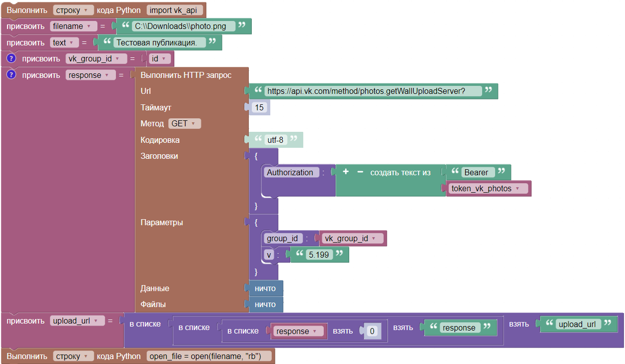Edit the import vk_api code field

coord(174,10)
